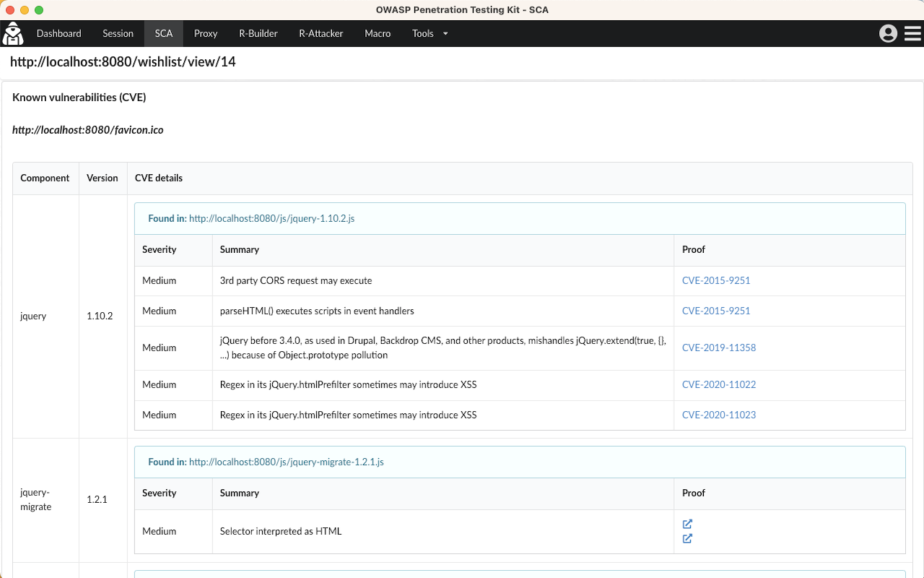
Task: Click the OWASP Penetration Testing Kit logo
Action: coord(13,33)
